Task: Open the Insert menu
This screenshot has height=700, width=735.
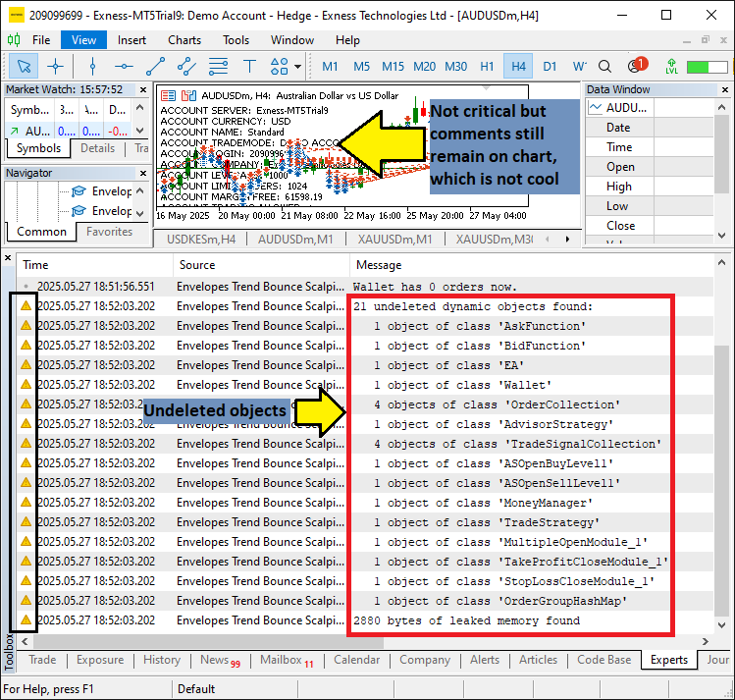Action: coord(131,40)
